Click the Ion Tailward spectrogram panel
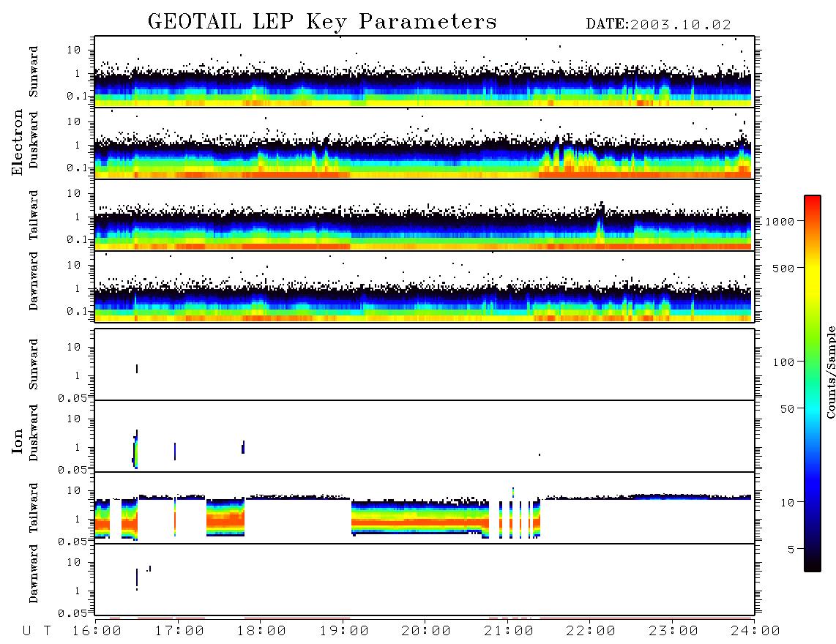Screen dimensions: 836x644 (425, 508)
